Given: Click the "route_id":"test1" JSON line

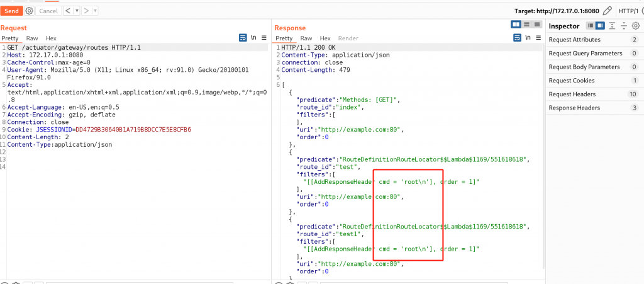Looking at the screenshot, I should click(x=331, y=234).
